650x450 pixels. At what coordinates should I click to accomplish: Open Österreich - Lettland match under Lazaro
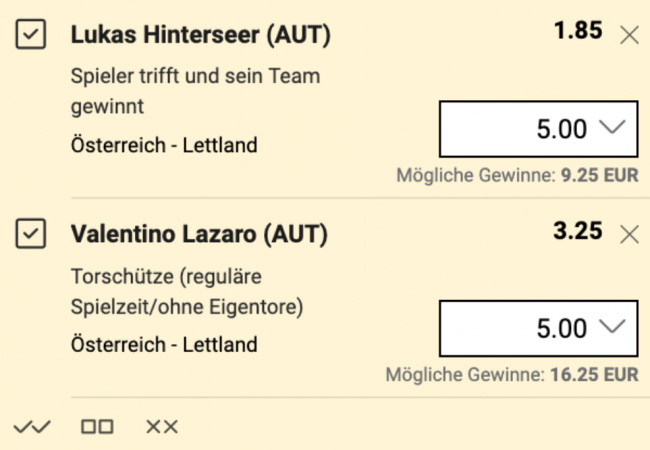click(x=164, y=345)
